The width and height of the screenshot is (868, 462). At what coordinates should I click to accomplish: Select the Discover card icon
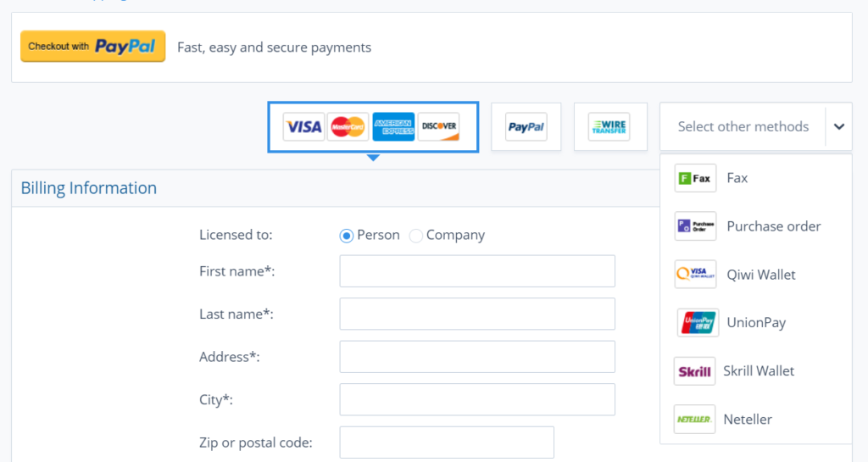point(438,126)
